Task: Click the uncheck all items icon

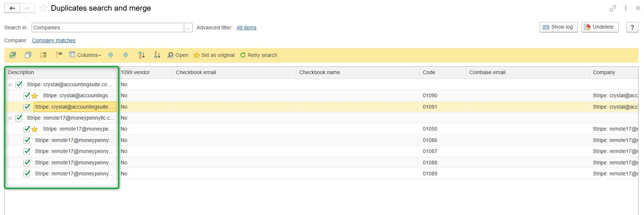Action: point(28,55)
